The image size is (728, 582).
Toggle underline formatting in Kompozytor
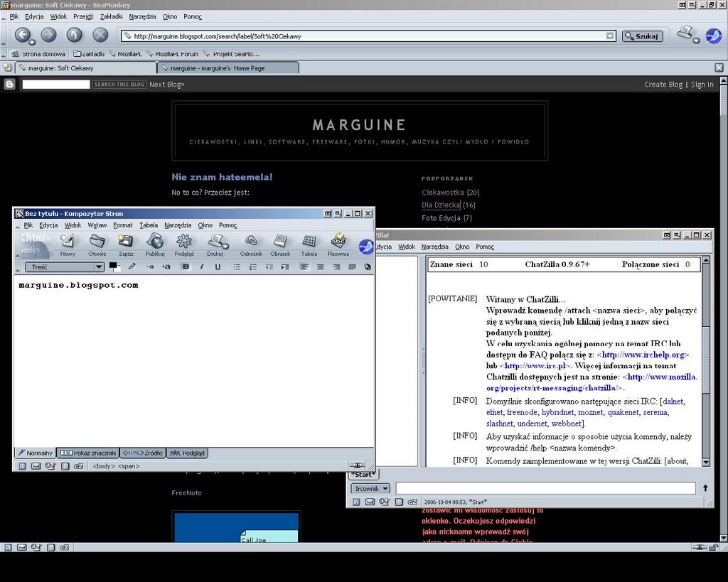tap(218, 266)
